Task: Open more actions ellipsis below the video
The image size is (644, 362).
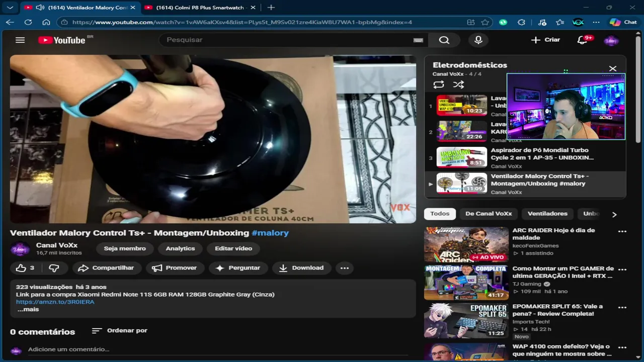Action: coord(345,268)
